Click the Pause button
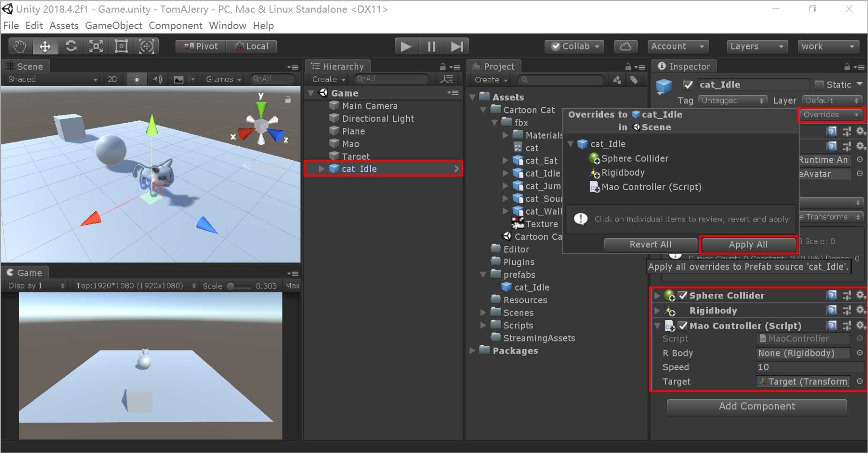The width and height of the screenshot is (868, 453). tap(431, 46)
